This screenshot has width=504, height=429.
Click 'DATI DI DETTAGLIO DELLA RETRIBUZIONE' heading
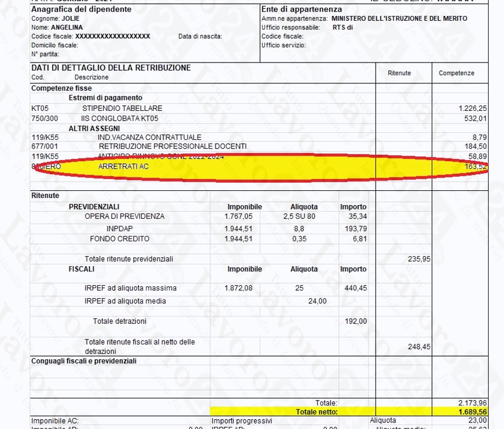(111, 67)
